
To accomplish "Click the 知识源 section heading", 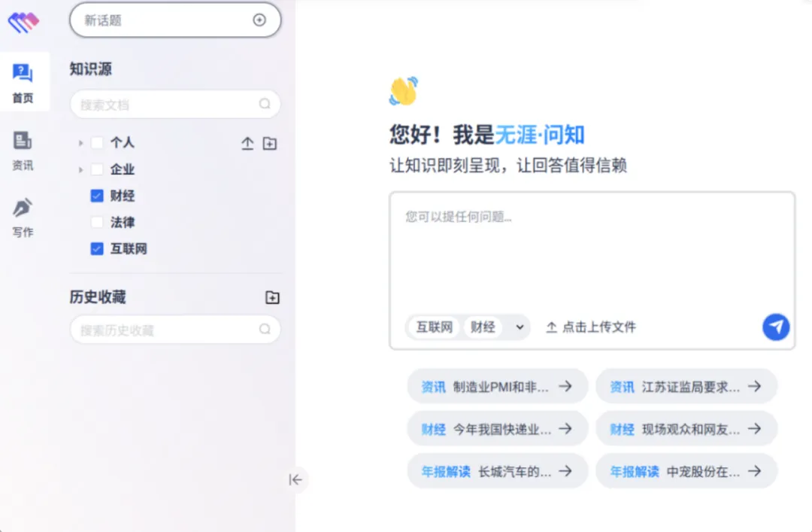I will (91, 69).
